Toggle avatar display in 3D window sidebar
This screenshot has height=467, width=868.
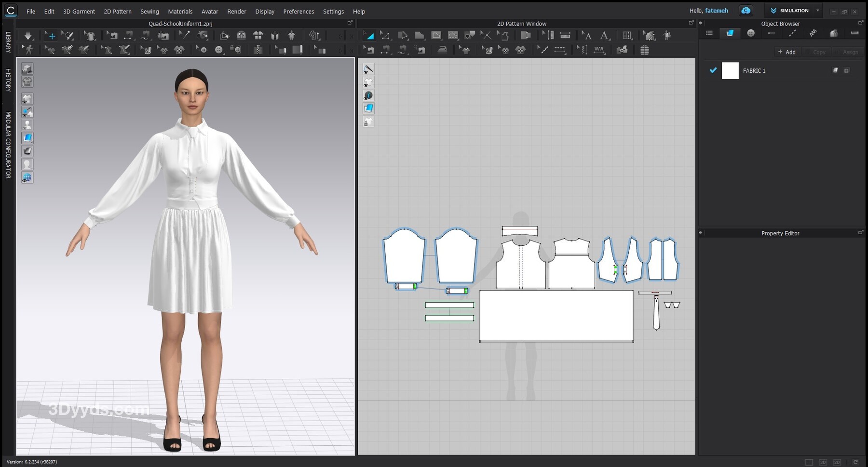coord(27,125)
